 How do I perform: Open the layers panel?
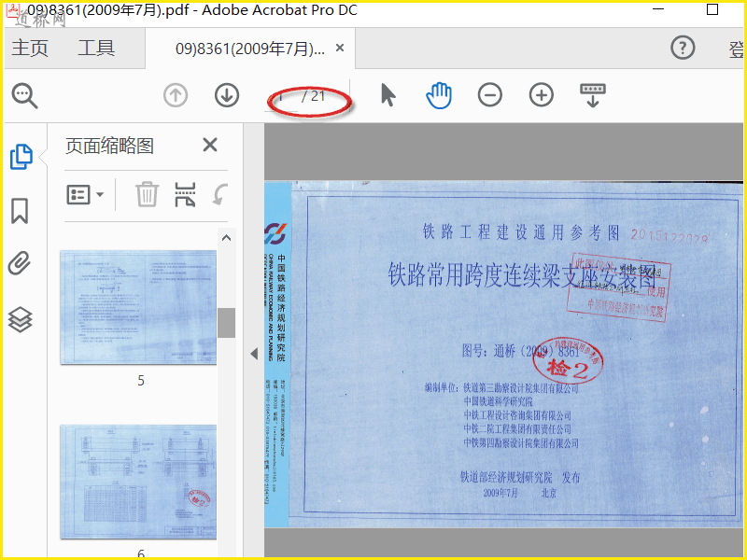pyautogui.click(x=20, y=319)
